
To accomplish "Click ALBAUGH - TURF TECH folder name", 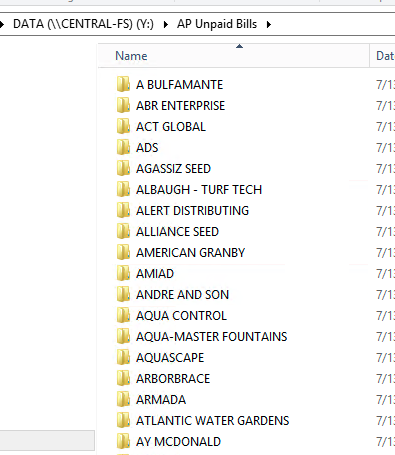I will coord(199,190).
